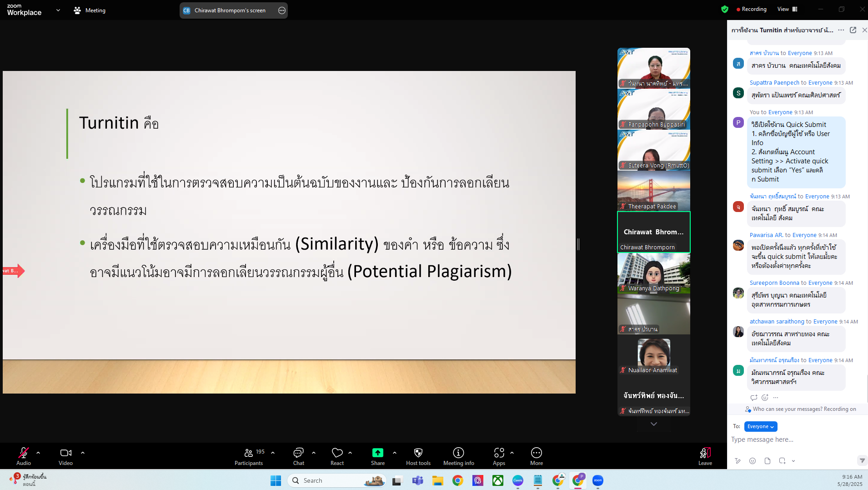Expand audio options arrow beside Audio
Viewport: 868px width, 490px height.
tap(38, 453)
